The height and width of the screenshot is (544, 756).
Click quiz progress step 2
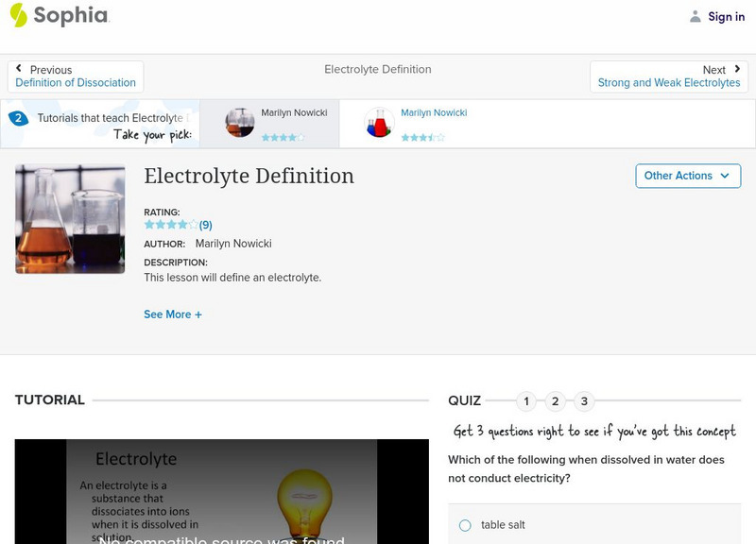coord(555,400)
